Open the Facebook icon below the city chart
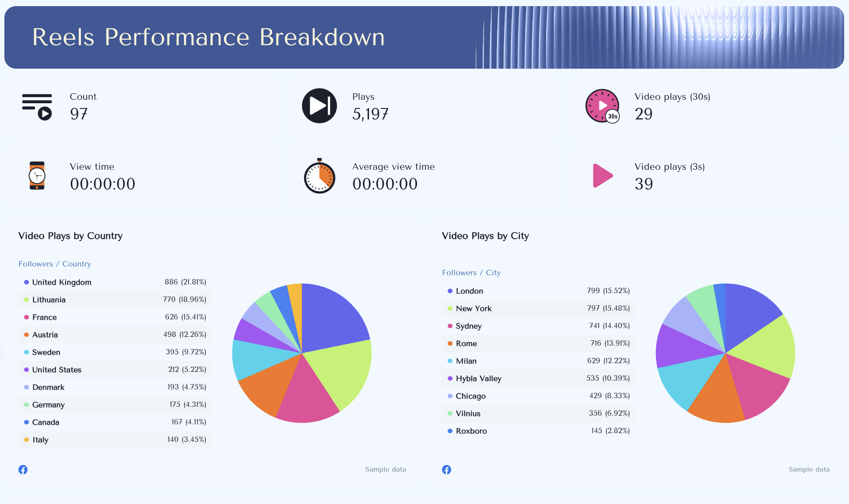This screenshot has height=504, width=849. pos(446,469)
